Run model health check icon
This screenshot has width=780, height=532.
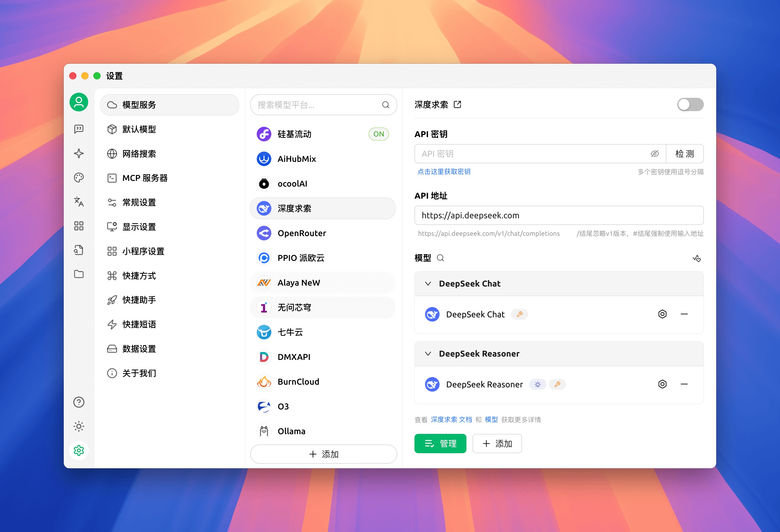pyautogui.click(x=696, y=258)
